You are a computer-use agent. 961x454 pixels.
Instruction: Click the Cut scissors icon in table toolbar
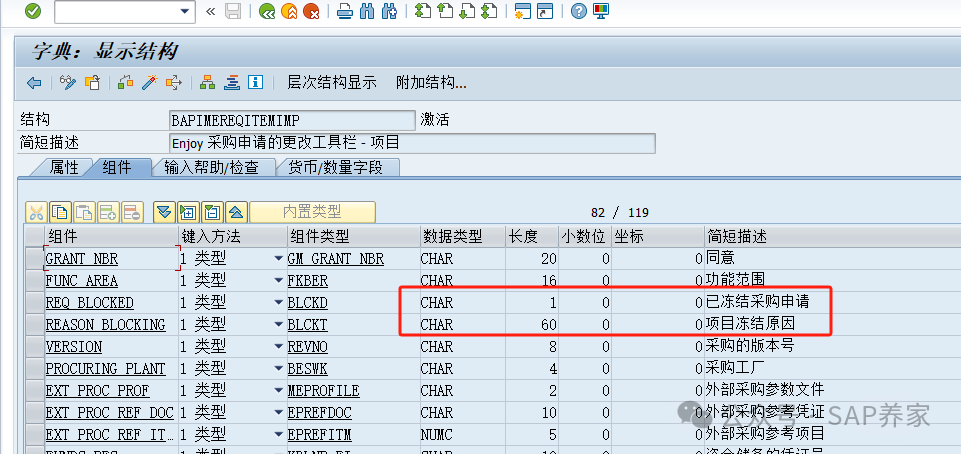(36, 213)
